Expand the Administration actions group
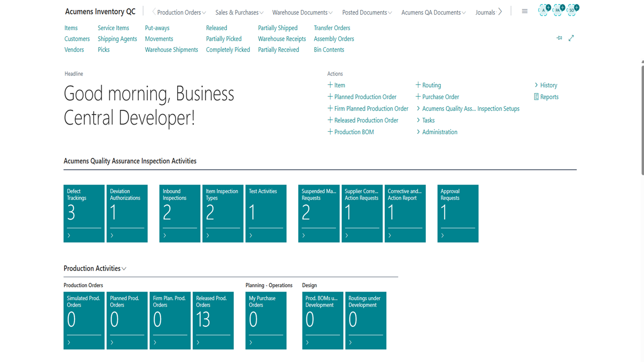644x362 pixels. click(437, 132)
